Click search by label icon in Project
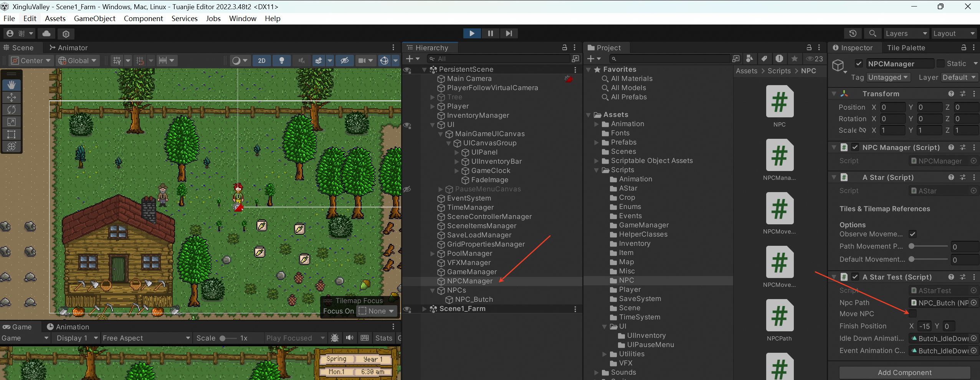980x380 pixels. [x=764, y=59]
